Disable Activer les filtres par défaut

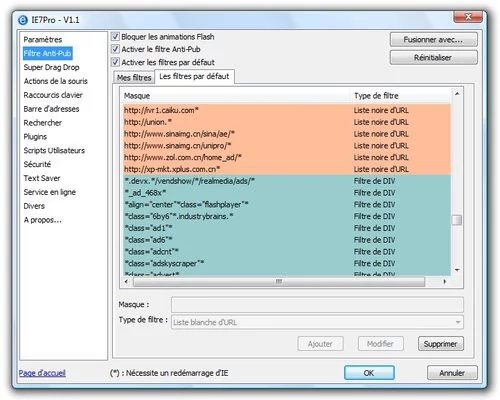(115, 62)
